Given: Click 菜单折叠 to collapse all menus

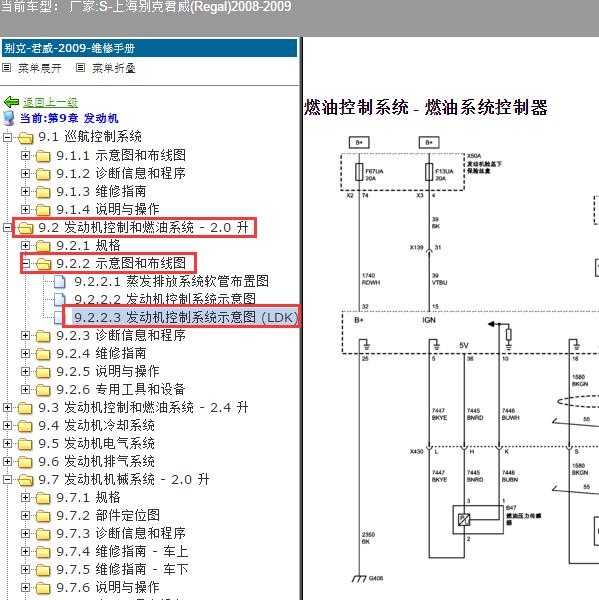Looking at the screenshot, I should click(114, 68).
